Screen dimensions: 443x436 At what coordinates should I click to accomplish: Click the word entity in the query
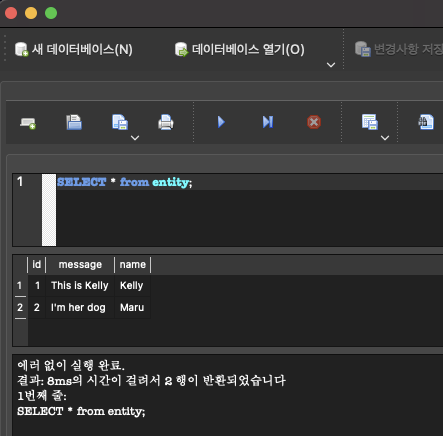(x=170, y=182)
